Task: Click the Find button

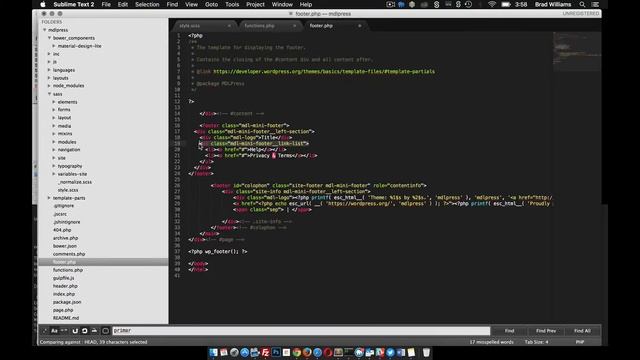Action: pos(509,331)
